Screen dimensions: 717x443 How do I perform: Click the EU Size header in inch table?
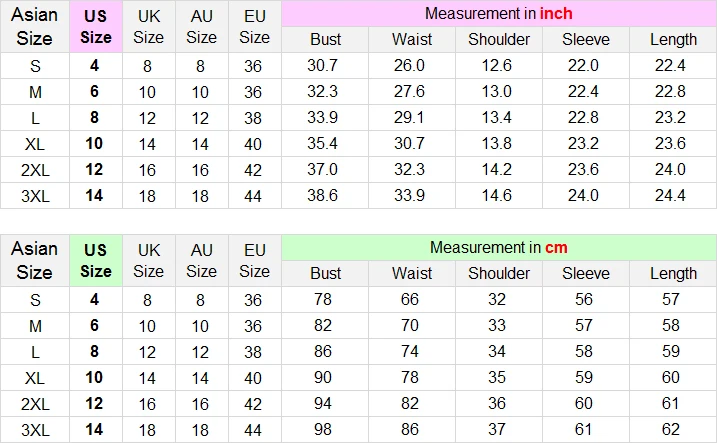[x=255, y=27]
